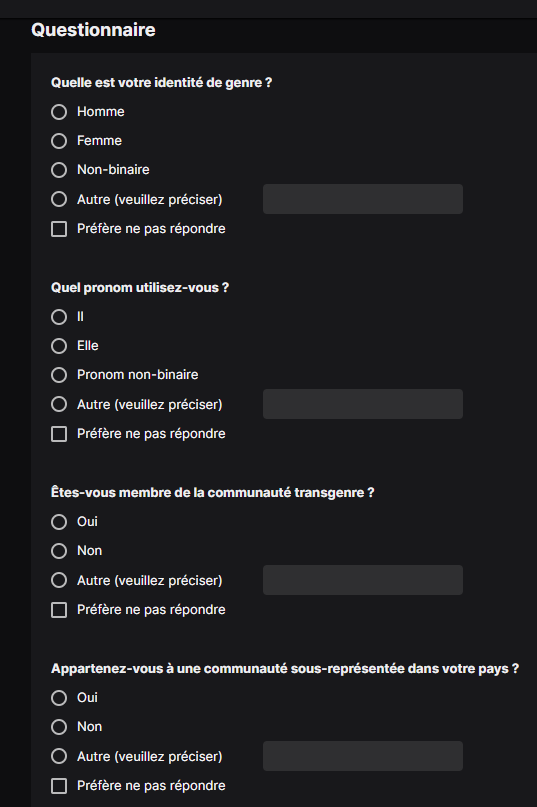Pick Autre under the pronoun question

pyautogui.click(x=59, y=404)
